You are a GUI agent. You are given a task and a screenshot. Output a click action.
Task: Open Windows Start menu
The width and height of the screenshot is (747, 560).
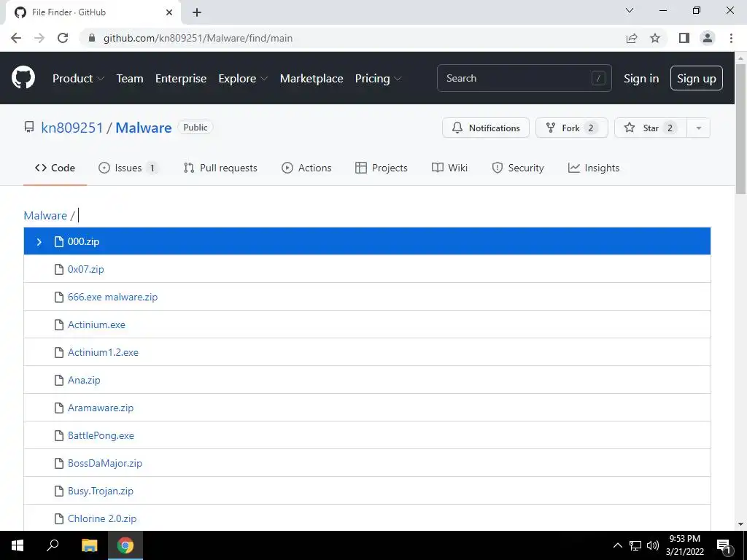[18, 545]
